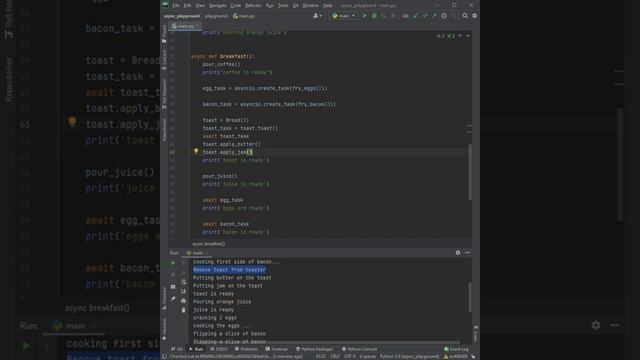Screen dimensions: 640x360
Task: Run with coverage icon in toolbar
Action: tap(383, 16)
